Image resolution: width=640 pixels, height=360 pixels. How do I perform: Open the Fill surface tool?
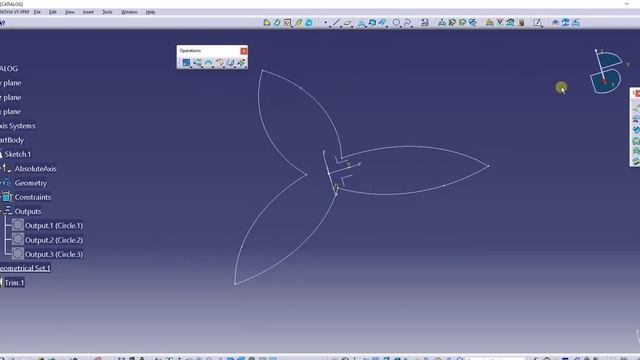[473, 23]
